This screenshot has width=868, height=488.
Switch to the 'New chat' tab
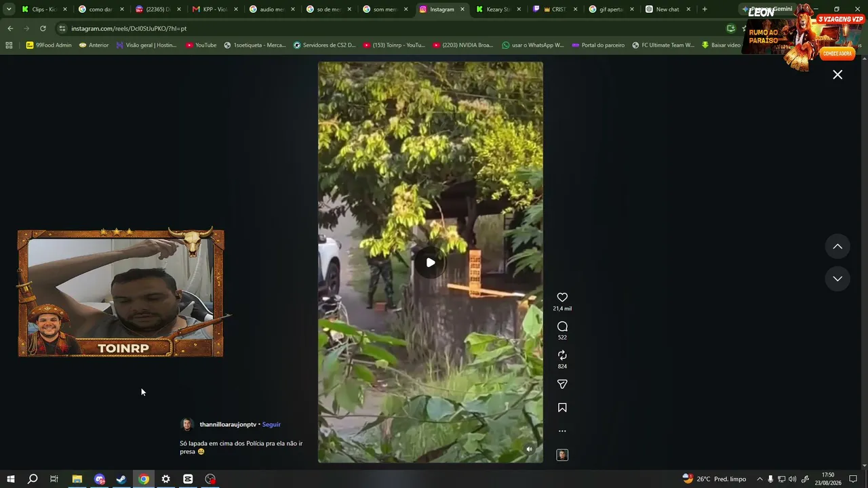tap(668, 9)
